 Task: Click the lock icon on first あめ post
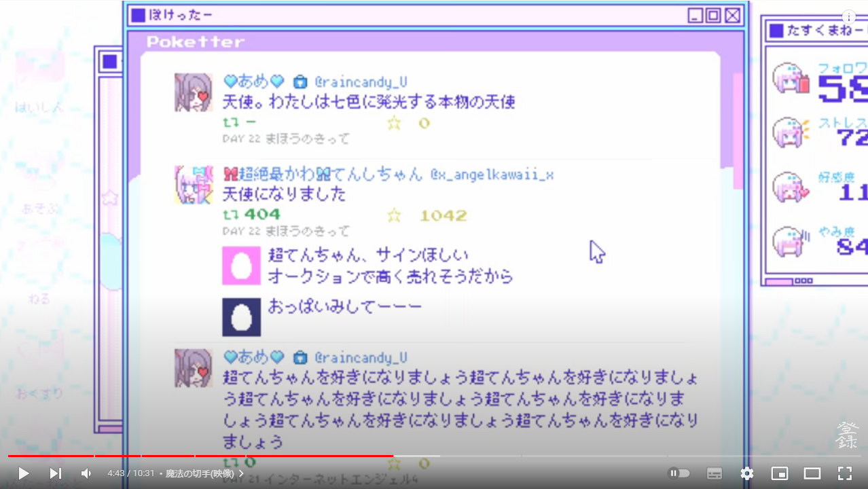tap(300, 82)
